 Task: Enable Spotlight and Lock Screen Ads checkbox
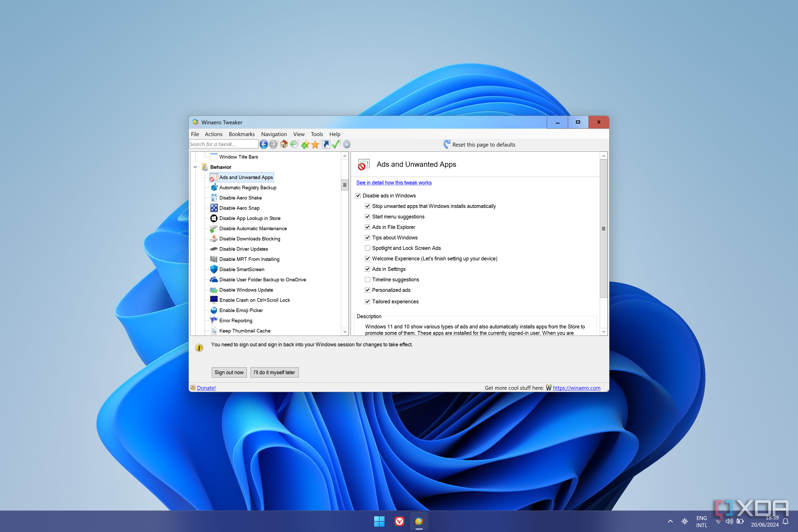click(x=368, y=248)
